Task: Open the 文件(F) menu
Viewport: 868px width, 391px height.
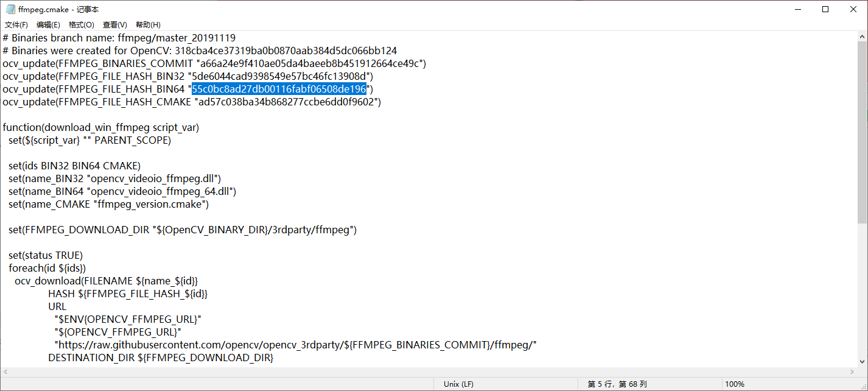Action: click(16, 25)
